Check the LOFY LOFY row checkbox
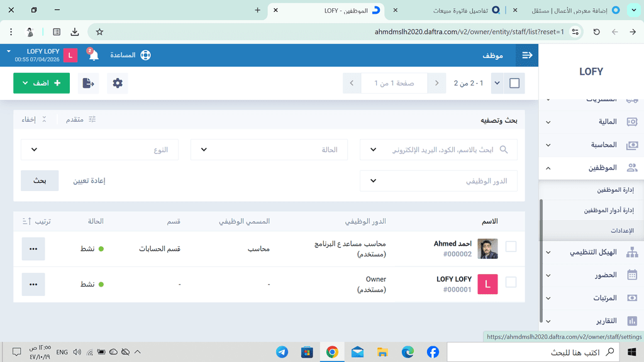 pos(511,282)
